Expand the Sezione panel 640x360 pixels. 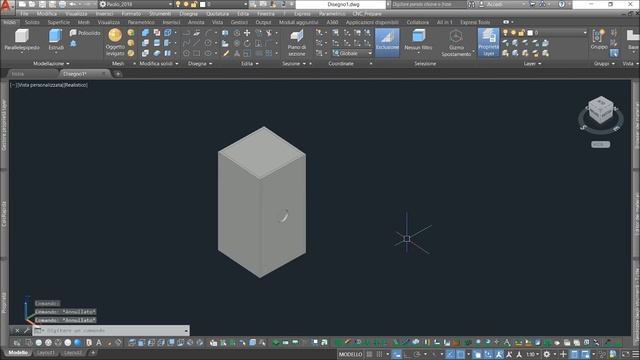point(294,64)
